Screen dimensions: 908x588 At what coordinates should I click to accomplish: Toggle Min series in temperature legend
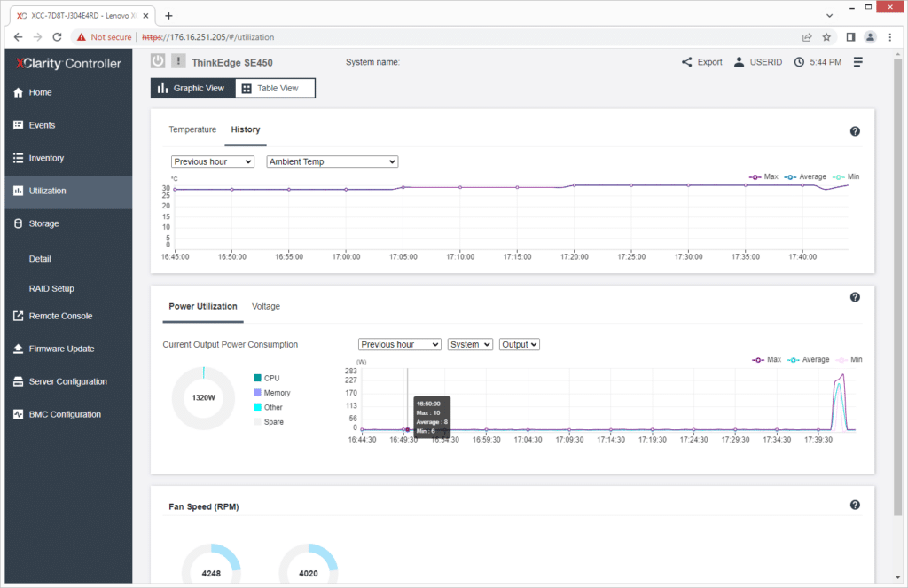pos(846,176)
